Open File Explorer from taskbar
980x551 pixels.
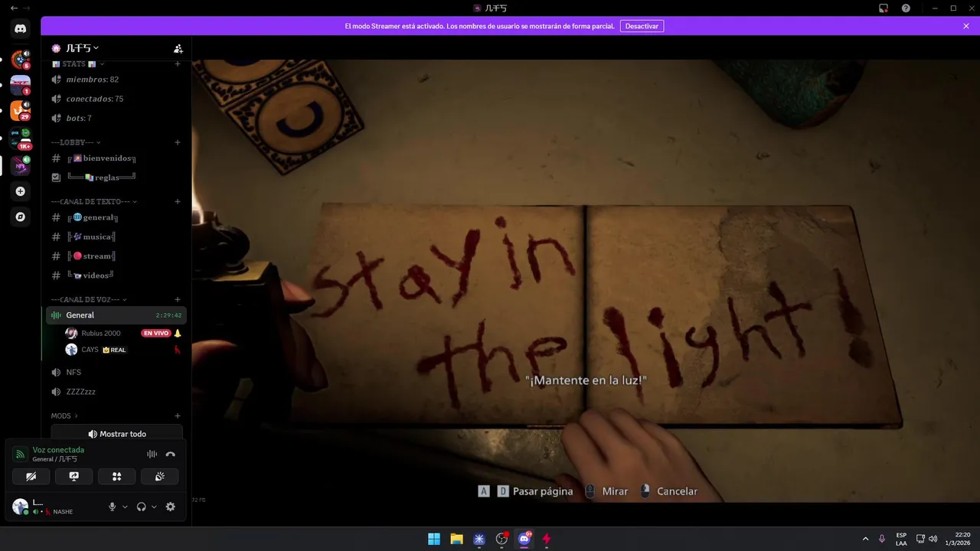coord(456,539)
